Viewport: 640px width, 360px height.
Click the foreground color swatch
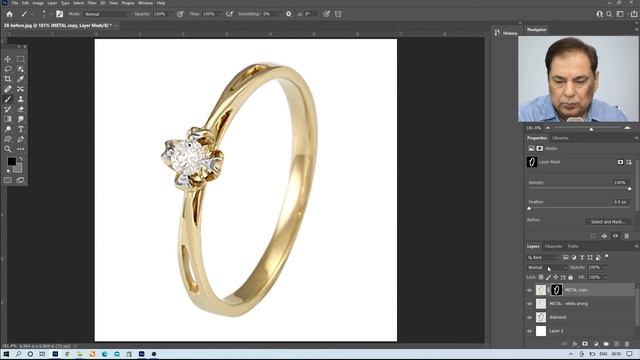point(11,162)
